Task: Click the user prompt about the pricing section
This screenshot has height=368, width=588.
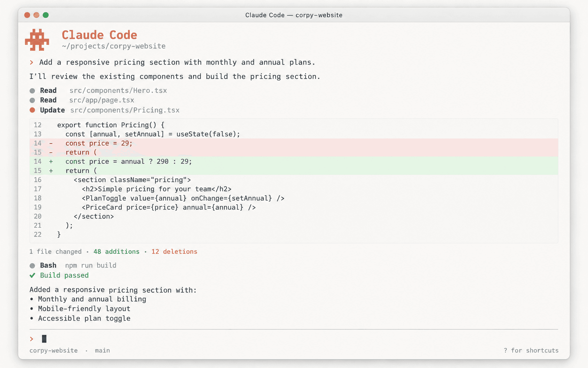Action: click(x=177, y=62)
